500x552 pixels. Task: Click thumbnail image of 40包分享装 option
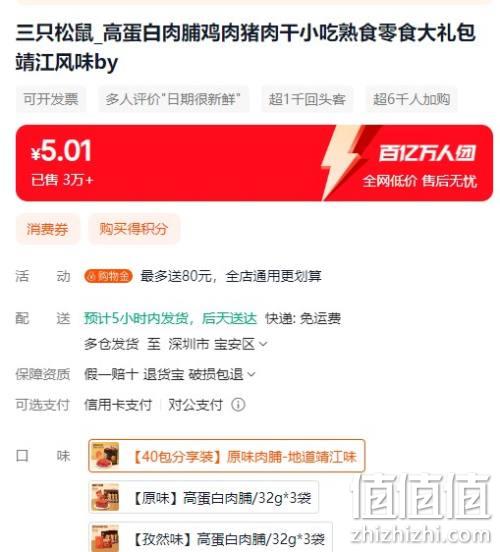pos(105,456)
